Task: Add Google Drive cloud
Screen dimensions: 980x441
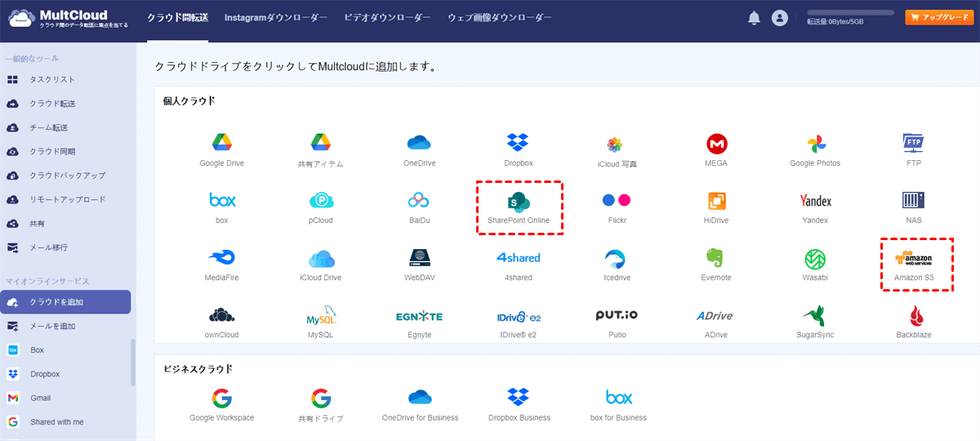Action: click(x=221, y=144)
